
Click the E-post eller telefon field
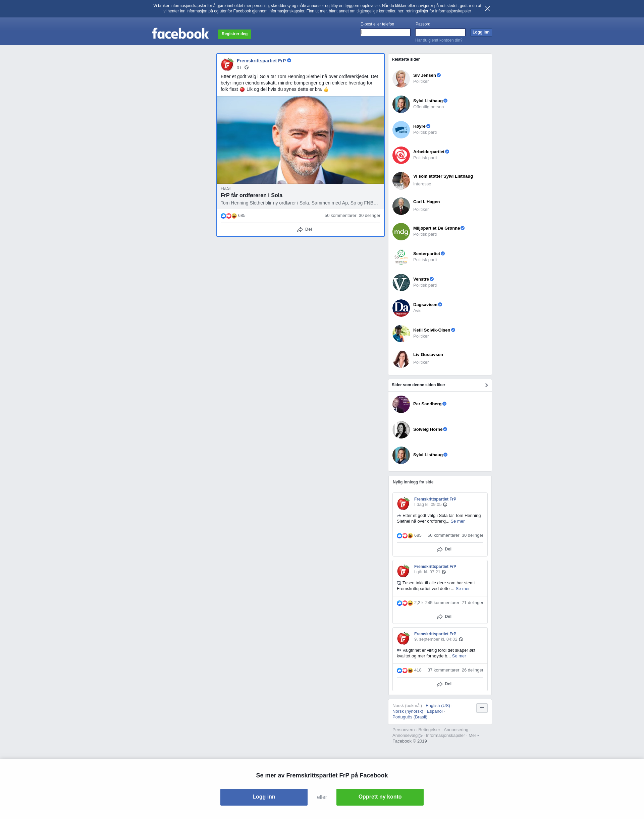coord(385,33)
